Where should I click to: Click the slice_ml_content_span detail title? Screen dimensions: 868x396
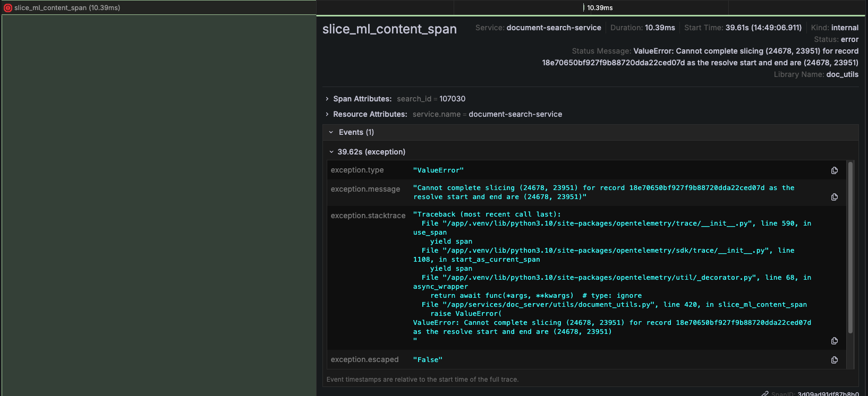coord(389,29)
